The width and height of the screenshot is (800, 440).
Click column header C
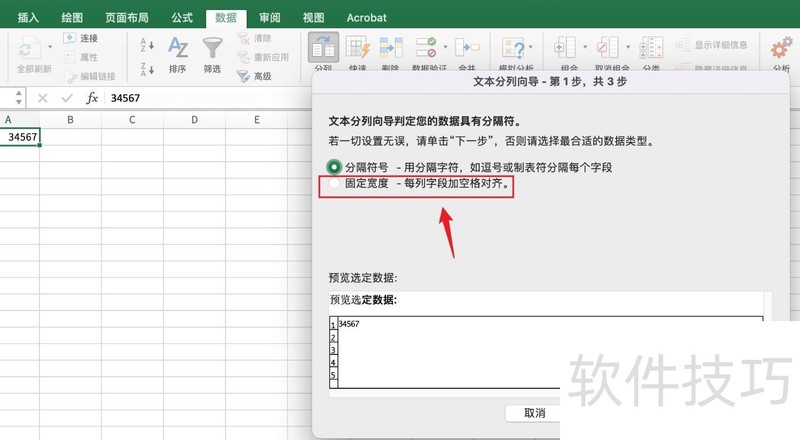tap(132, 120)
